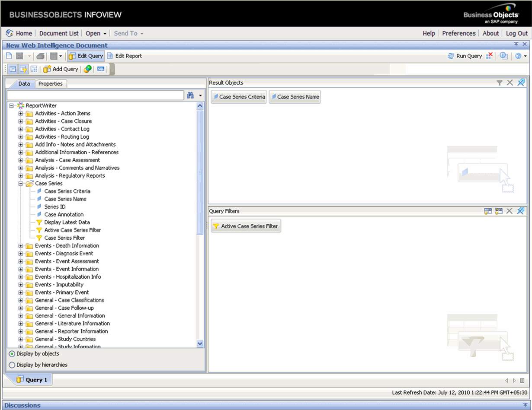Screen dimensions: 532x410
Task: Click the left tab-scroll arrow near Query tabs
Action: point(507,381)
